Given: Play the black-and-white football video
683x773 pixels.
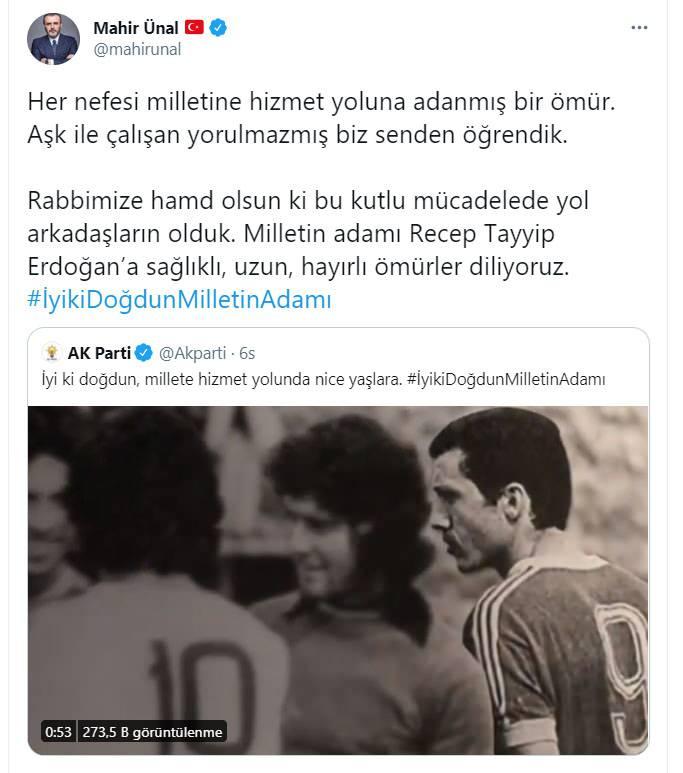Looking at the screenshot, I should coord(338,580).
